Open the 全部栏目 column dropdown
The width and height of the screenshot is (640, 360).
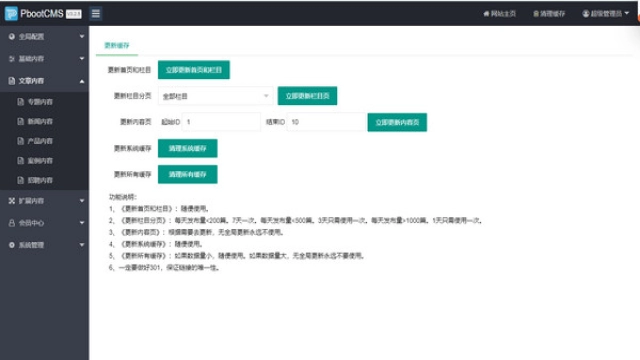point(216,96)
